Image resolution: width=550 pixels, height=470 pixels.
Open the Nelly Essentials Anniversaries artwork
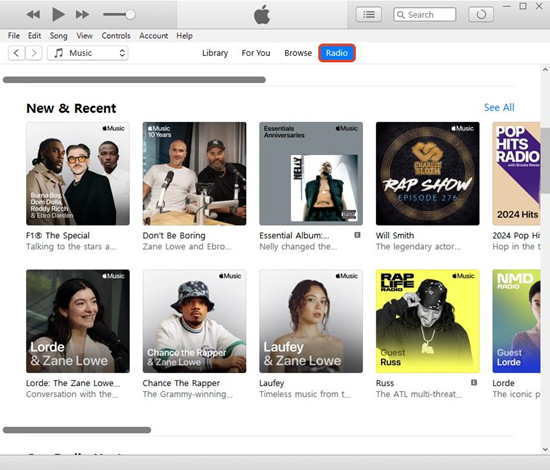311,174
